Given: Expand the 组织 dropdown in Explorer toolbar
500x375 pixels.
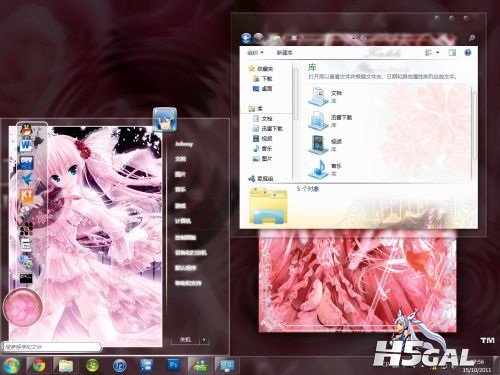Looking at the screenshot, I should pos(255,53).
